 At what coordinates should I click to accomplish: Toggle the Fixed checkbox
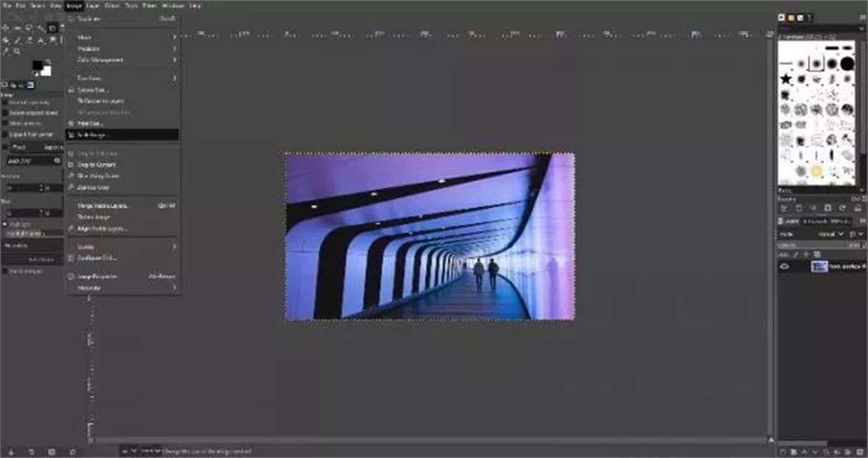click(6, 147)
